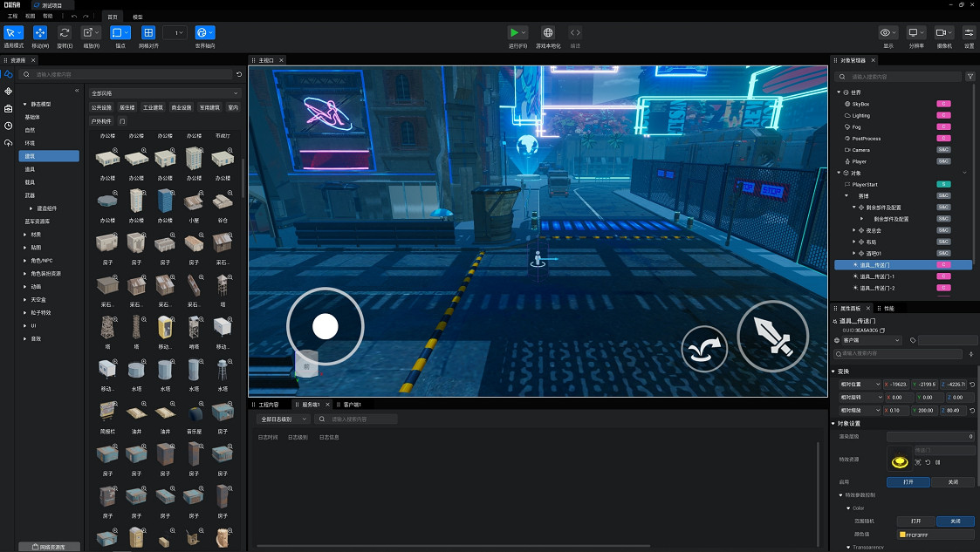The width and height of the screenshot is (980, 552).
Task: Click the grid snap (网格对齐) icon
Action: 148,33
